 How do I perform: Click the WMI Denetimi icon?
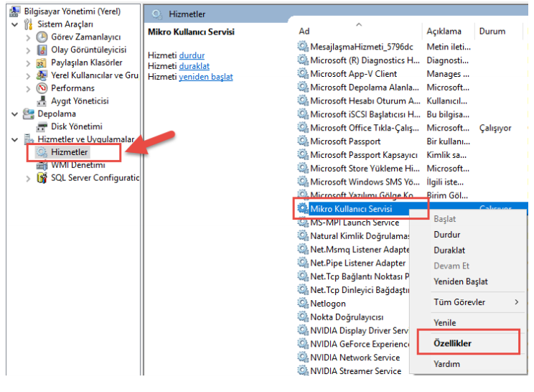[x=42, y=165]
